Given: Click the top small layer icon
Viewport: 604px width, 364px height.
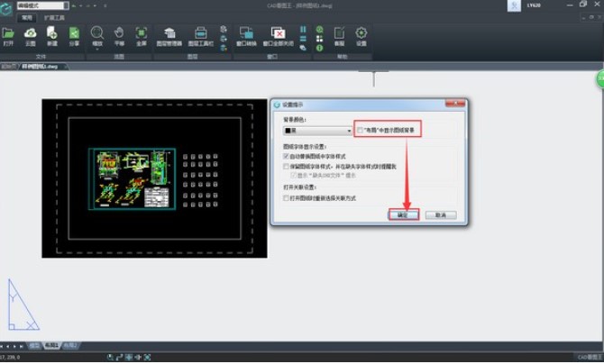Looking at the screenshot, I should 224,29.
